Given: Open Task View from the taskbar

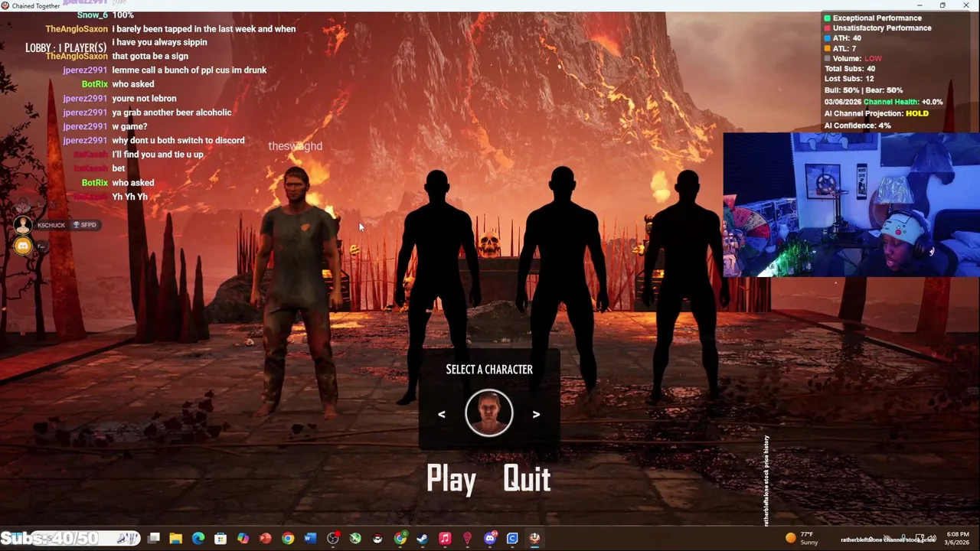Looking at the screenshot, I should [154, 539].
